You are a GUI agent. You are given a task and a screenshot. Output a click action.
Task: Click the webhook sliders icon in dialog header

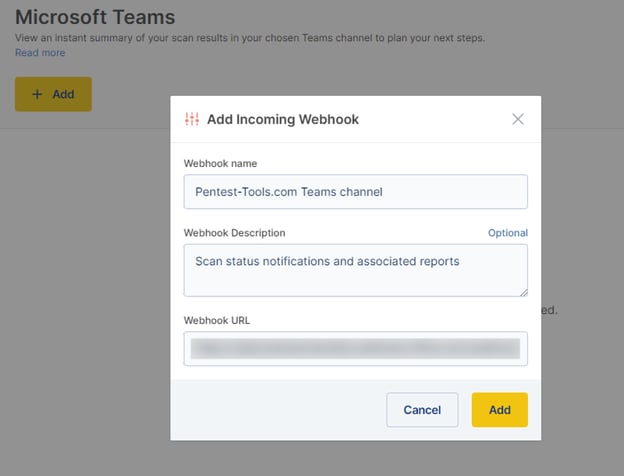coord(192,119)
